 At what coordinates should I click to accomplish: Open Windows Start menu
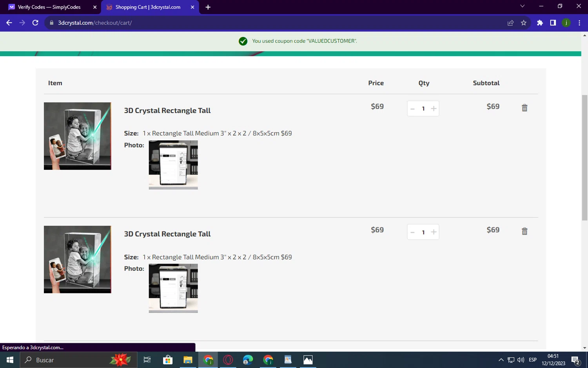(x=10, y=360)
